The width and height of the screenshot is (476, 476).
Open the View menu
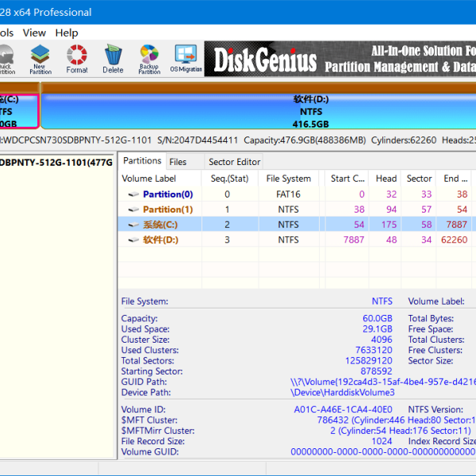click(x=34, y=33)
